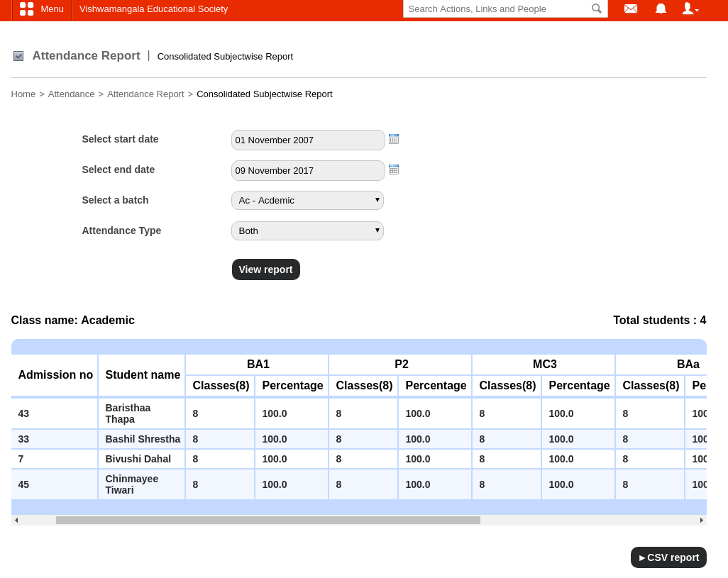The height and width of the screenshot is (578, 728).
Task: Open the end date calendar picker
Action: [394, 169]
